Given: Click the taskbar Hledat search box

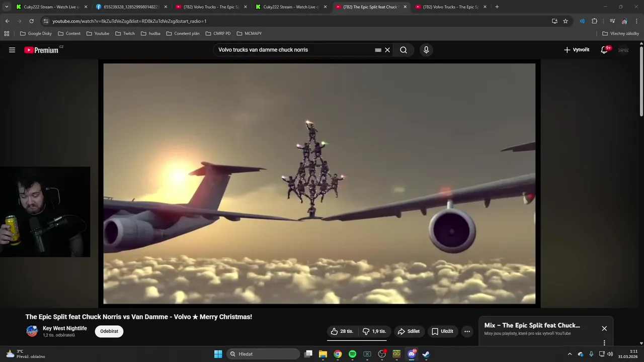Looking at the screenshot, I should [x=264, y=354].
